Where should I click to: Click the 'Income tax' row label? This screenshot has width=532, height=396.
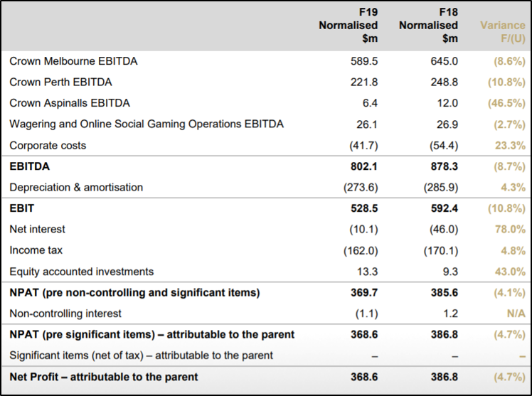tap(36, 250)
